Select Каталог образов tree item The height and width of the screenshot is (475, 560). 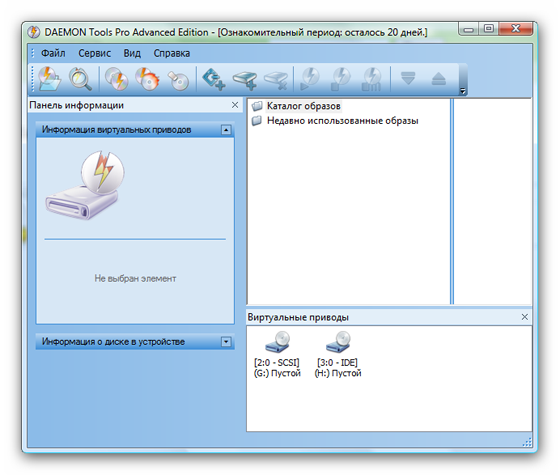(304, 106)
